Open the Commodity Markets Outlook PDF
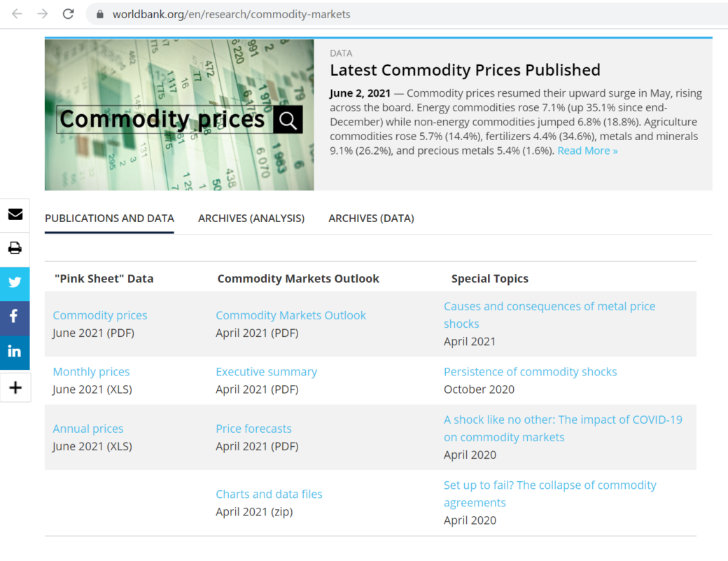The width and height of the screenshot is (728, 561). (x=290, y=315)
